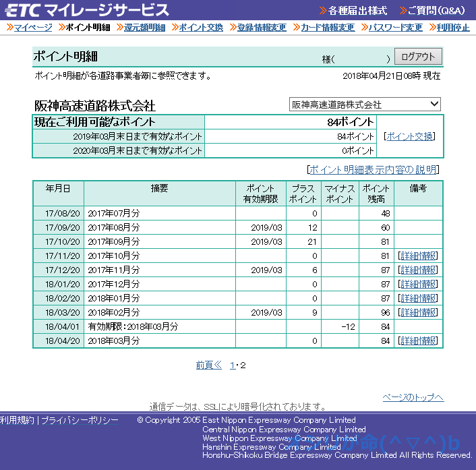Open the マイページ navigation link

coord(33,28)
